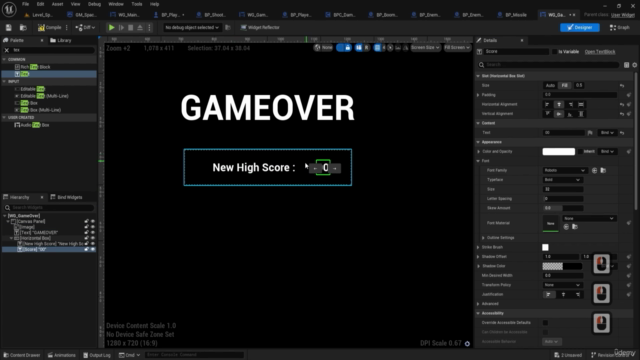Click the designer settings gear at bottom right
The height and width of the screenshot is (360, 640).
tap(467, 344)
